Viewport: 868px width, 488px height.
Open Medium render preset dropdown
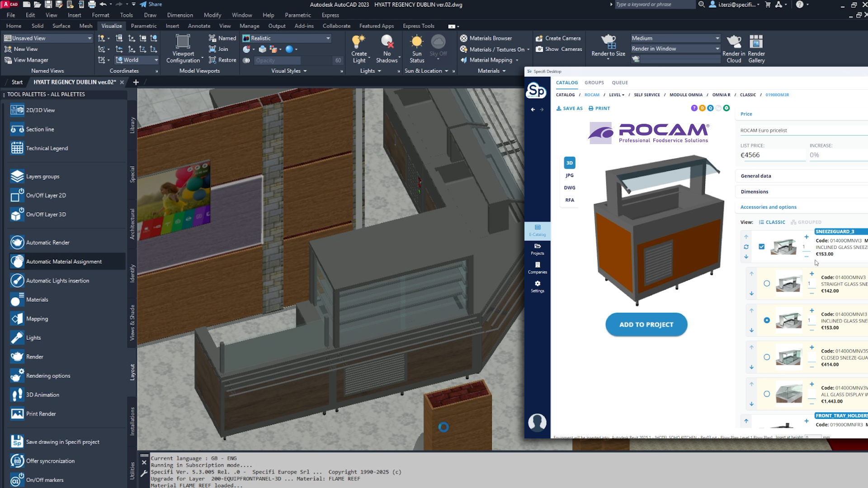[675, 38]
